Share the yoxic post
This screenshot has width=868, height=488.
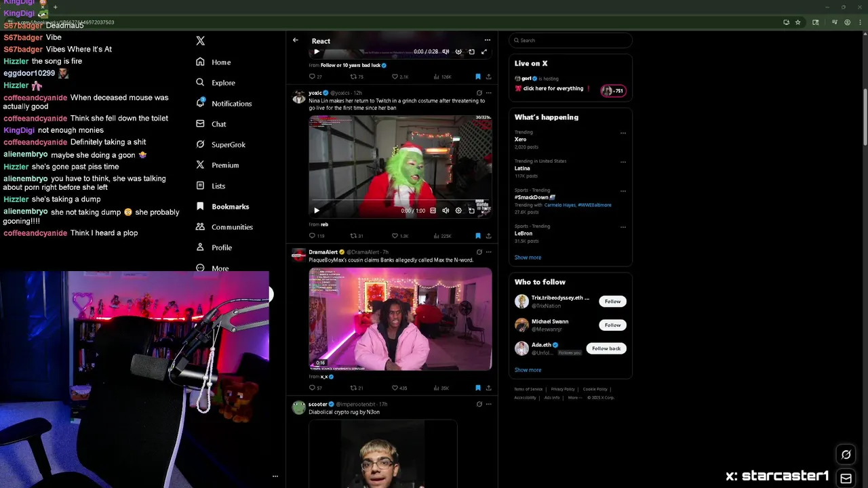488,236
